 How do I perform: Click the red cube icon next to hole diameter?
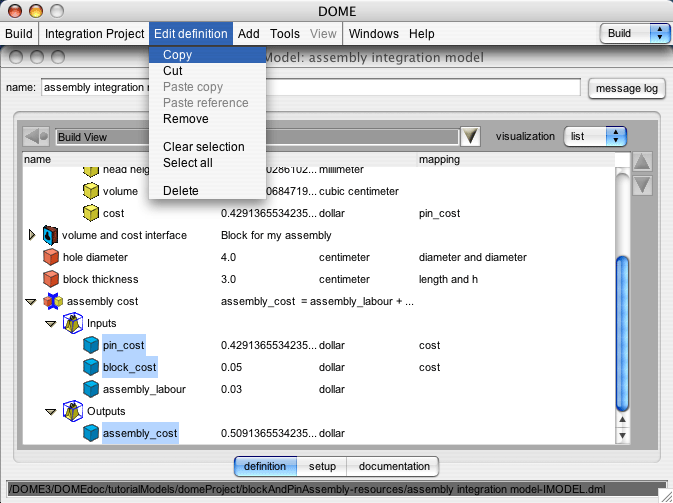tap(51, 257)
